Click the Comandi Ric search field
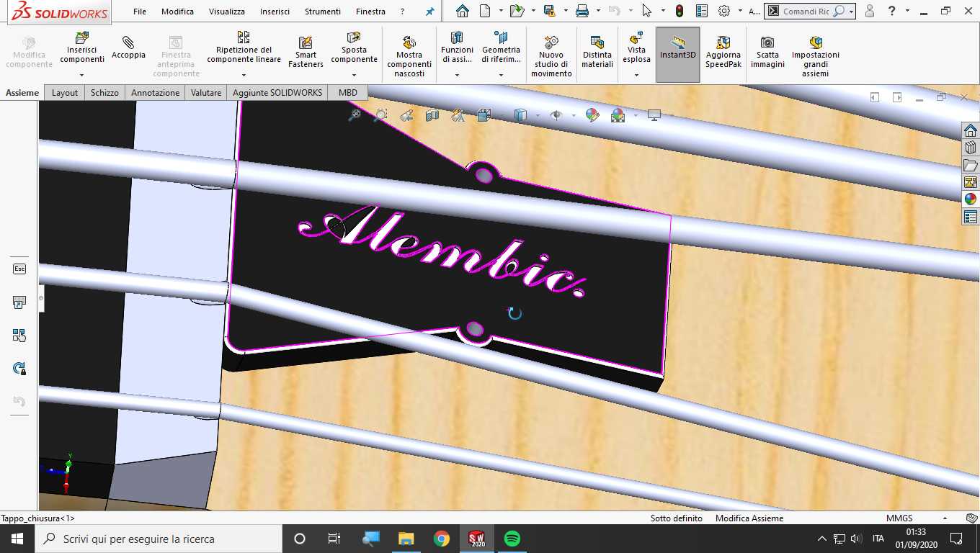Viewport: 980px width, 553px height. pos(805,12)
